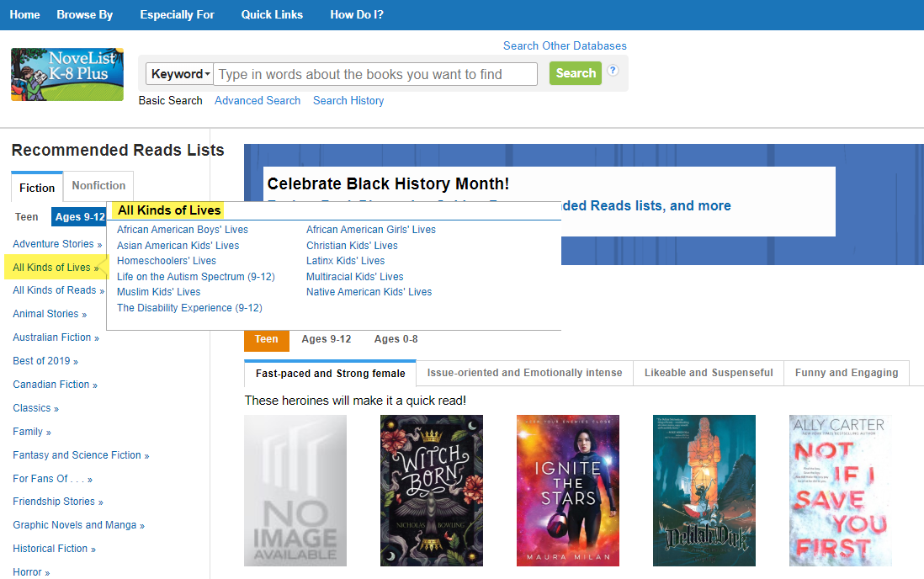Open the Delilah Dirk book cover
The height and width of the screenshot is (579, 924).
click(x=704, y=490)
